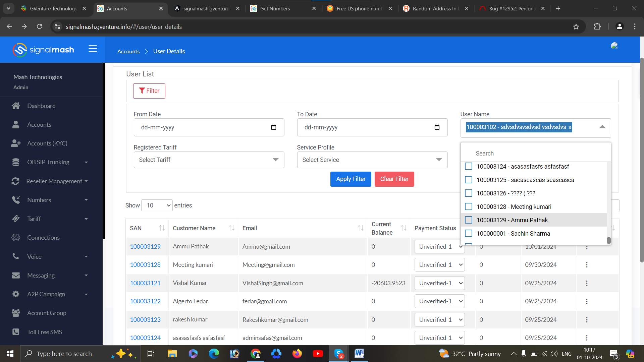This screenshot has height=362, width=644.
Task: Click the user dropdown list scrollbar thumb
Action: (x=608, y=240)
